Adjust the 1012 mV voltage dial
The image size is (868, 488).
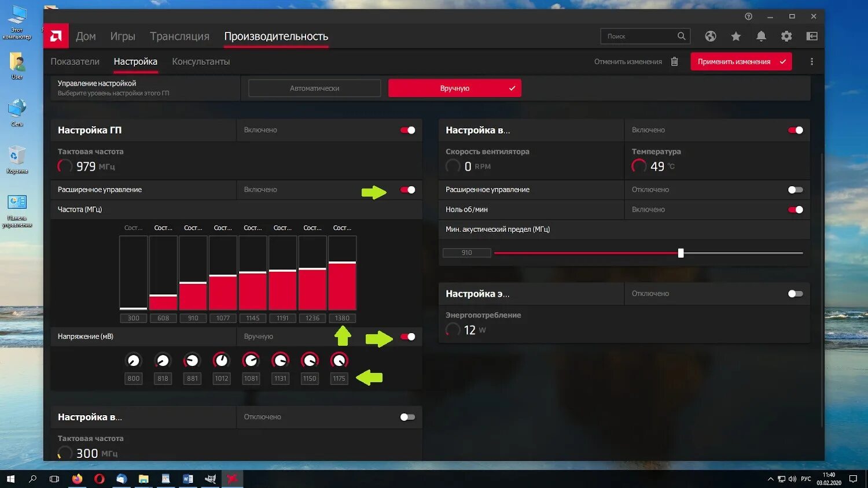(221, 360)
